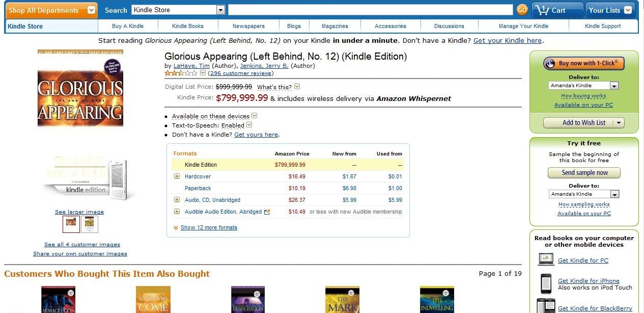Open the shopping Cart
This screenshot has width=644, height=313.
click(557, 10)
